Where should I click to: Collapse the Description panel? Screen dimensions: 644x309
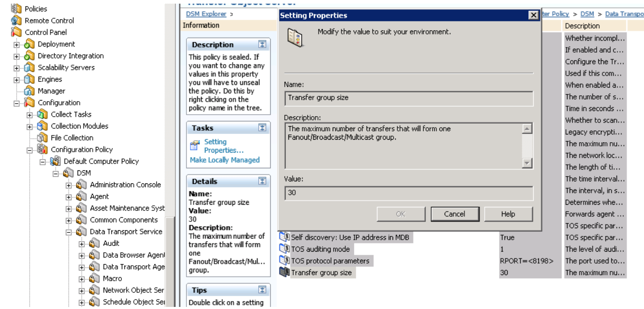(x=262, y=45)
